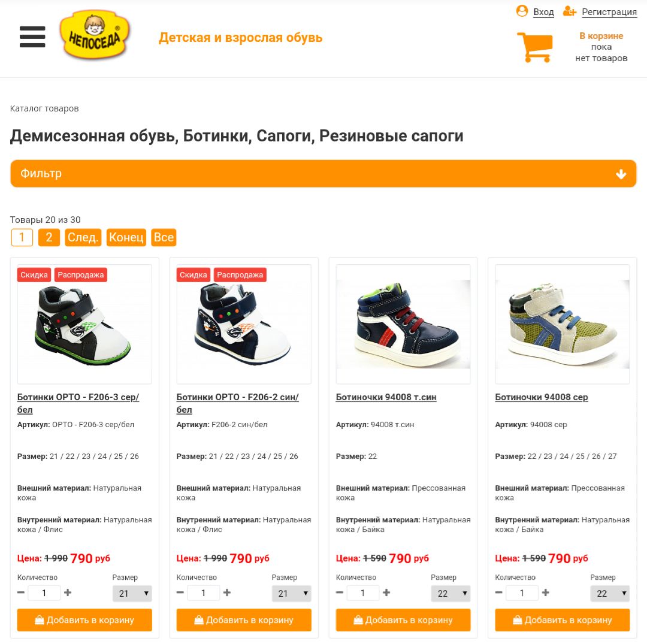Open the hamburger menu icon
The height and width of the screenshot is (644, 647).
tap(32, 37)
